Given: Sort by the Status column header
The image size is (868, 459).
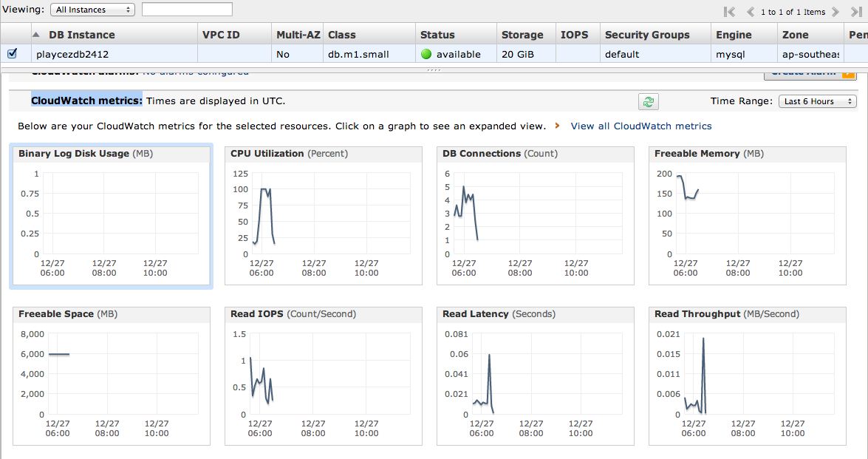Looking at the screenshot, I should click(x=436, y=34).
